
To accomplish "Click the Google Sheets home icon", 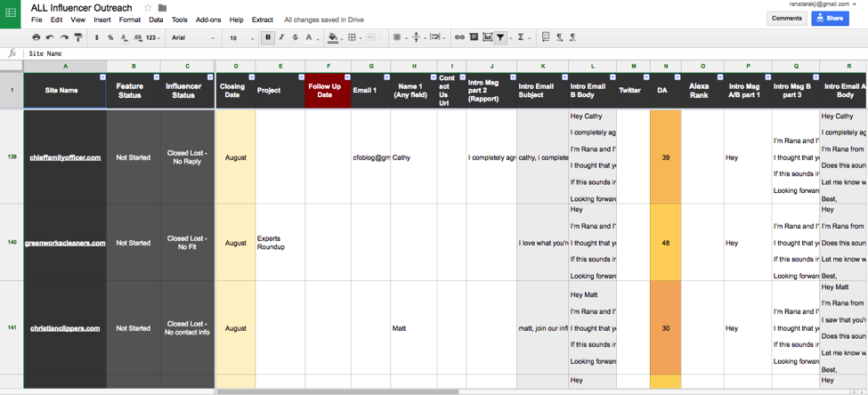I will [x=11, y=13].
